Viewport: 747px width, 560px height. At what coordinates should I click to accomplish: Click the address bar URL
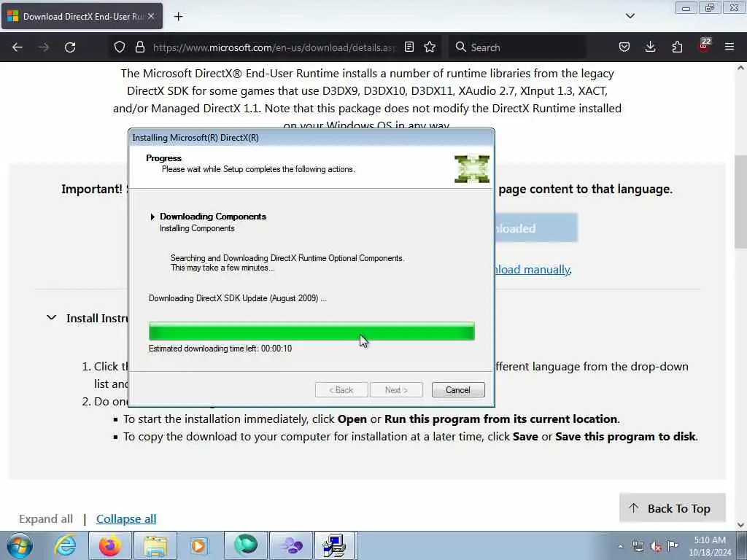[274, 47]
